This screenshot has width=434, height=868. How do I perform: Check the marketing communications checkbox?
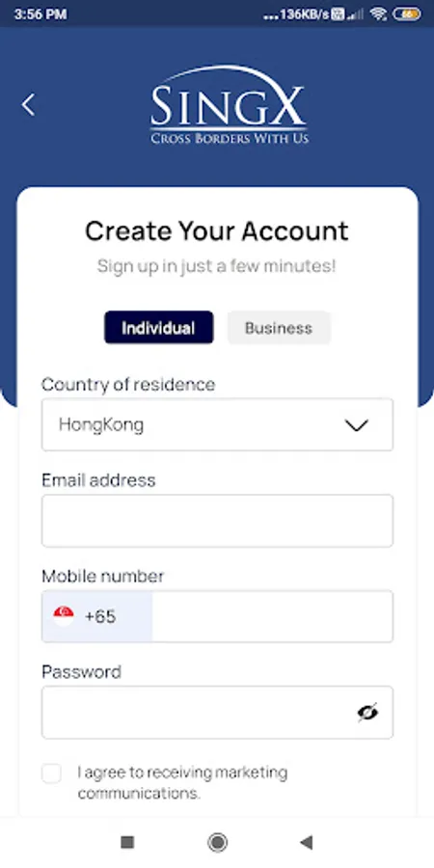[x=51, y=773]
